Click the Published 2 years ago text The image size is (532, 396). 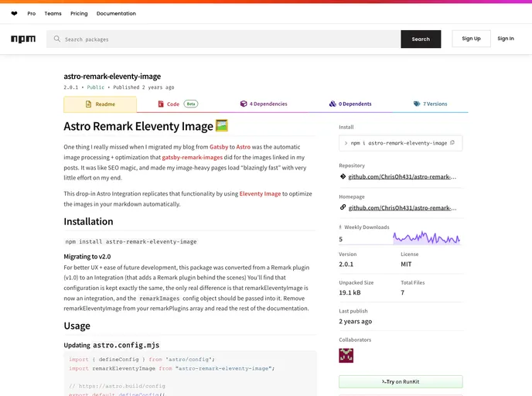[144, 87]
